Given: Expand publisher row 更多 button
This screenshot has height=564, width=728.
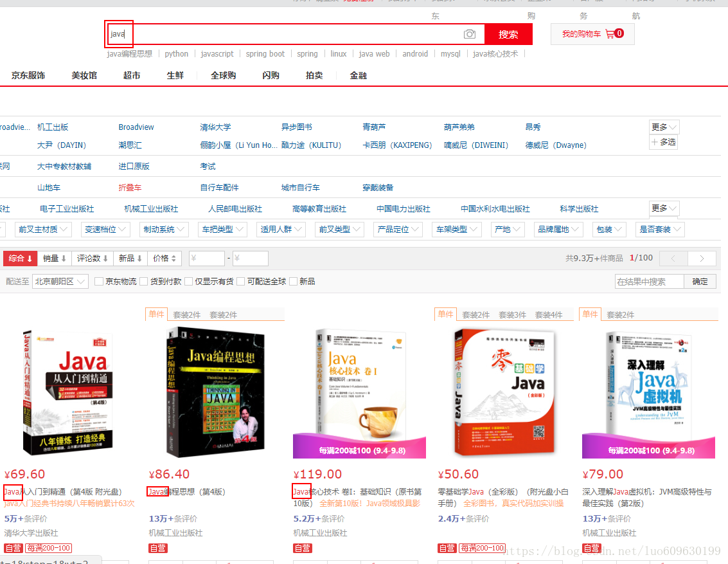Looking at the screenshot, I should pos(664,208).
